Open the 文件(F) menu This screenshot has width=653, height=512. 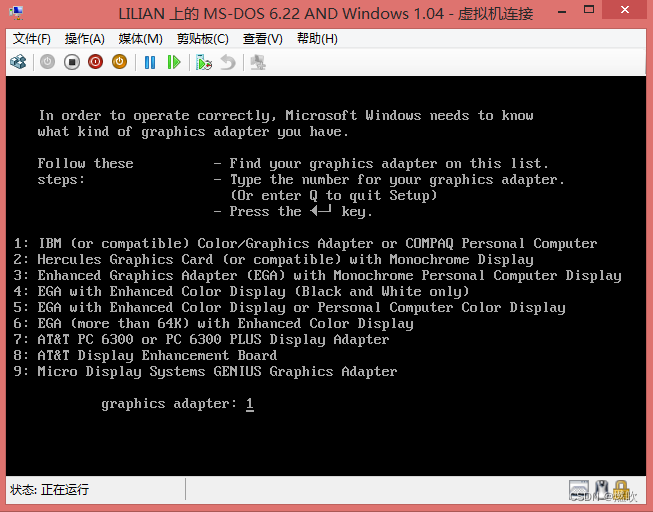[x=32, y=39]
